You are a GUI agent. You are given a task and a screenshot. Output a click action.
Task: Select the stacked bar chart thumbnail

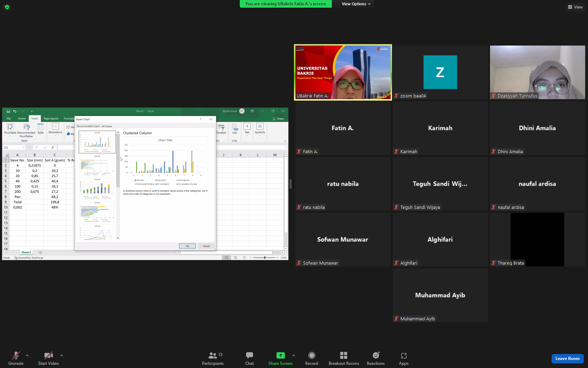tap(97, 212)
